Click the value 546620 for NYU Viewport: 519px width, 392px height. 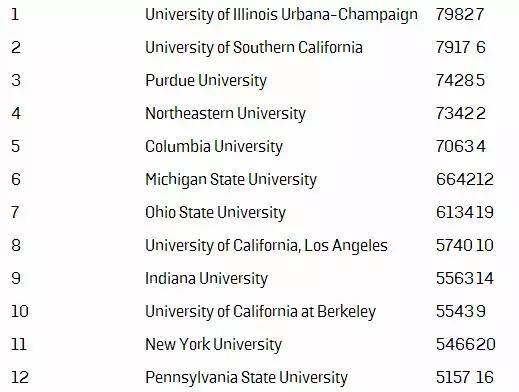466,344
